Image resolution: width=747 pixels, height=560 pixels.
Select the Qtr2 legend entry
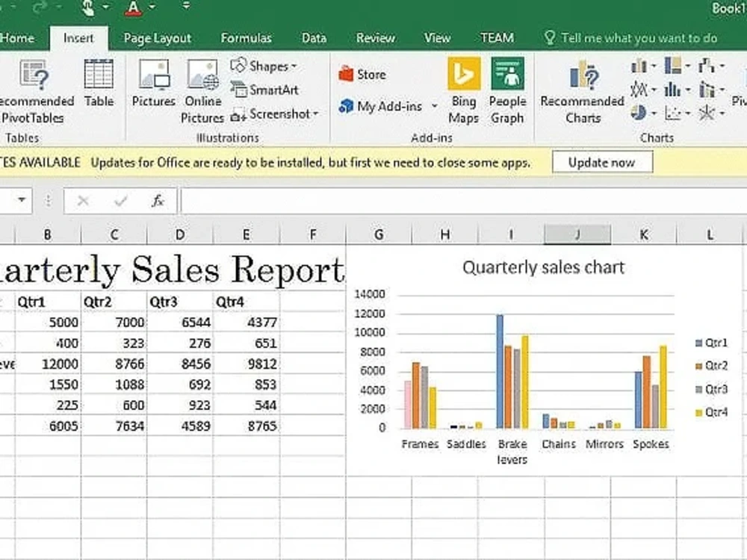711,366
